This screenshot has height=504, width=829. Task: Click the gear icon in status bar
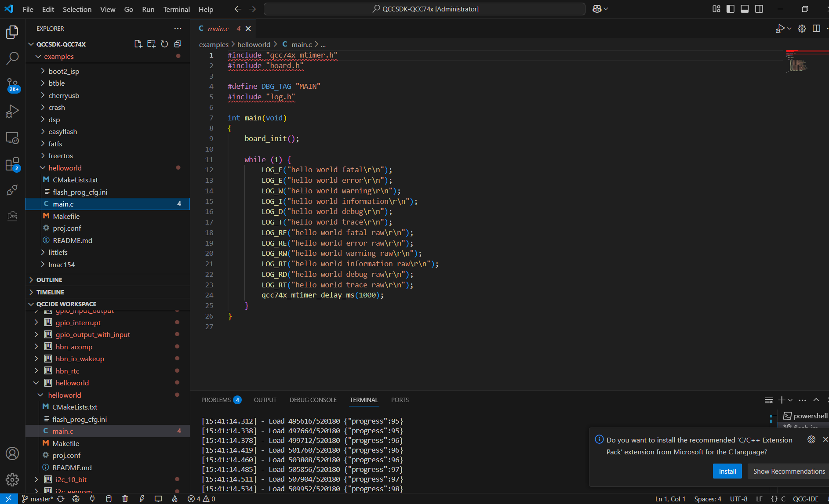point(76,499)
